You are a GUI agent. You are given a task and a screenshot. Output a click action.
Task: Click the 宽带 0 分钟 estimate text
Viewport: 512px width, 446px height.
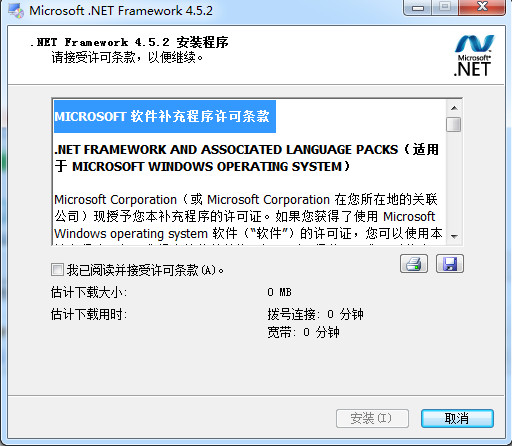[303, 332]
